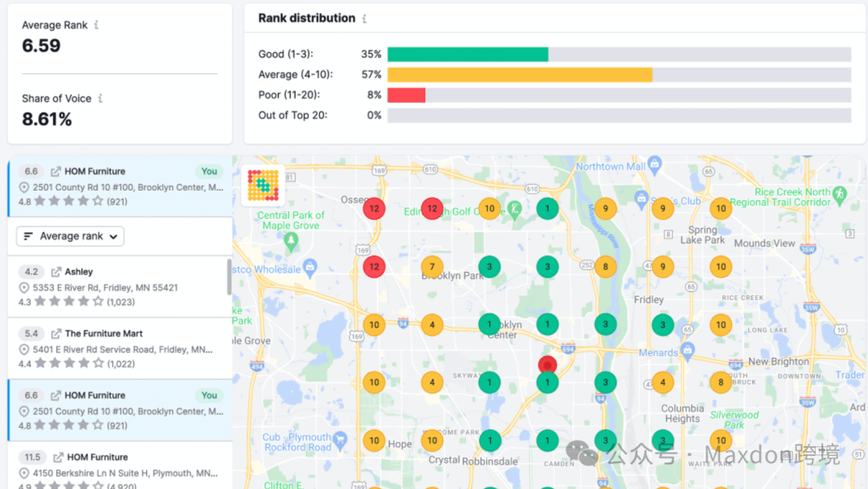
Task: Click the 5.4 rank badge for Furniture Mart
Action: [31, 334]
